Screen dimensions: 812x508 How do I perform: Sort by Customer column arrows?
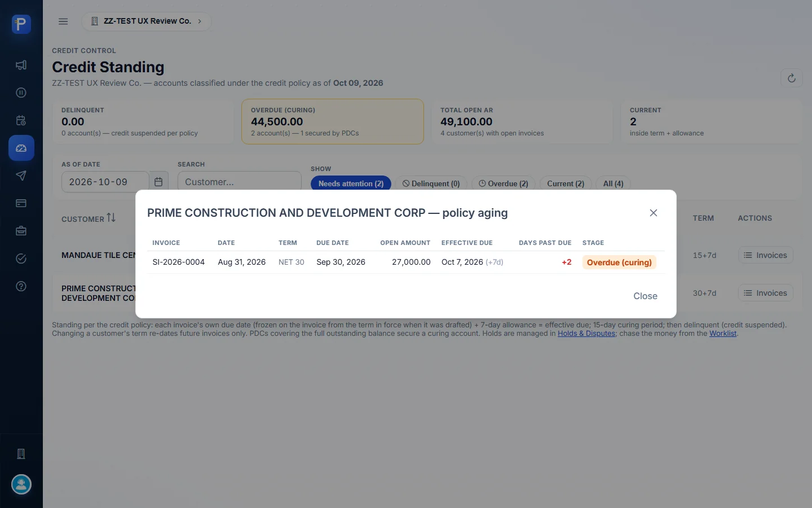[111, 218]
